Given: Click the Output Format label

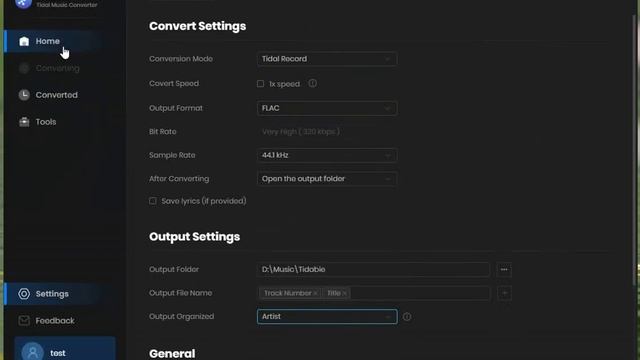Looking at the screenshot, I should 176,108.
